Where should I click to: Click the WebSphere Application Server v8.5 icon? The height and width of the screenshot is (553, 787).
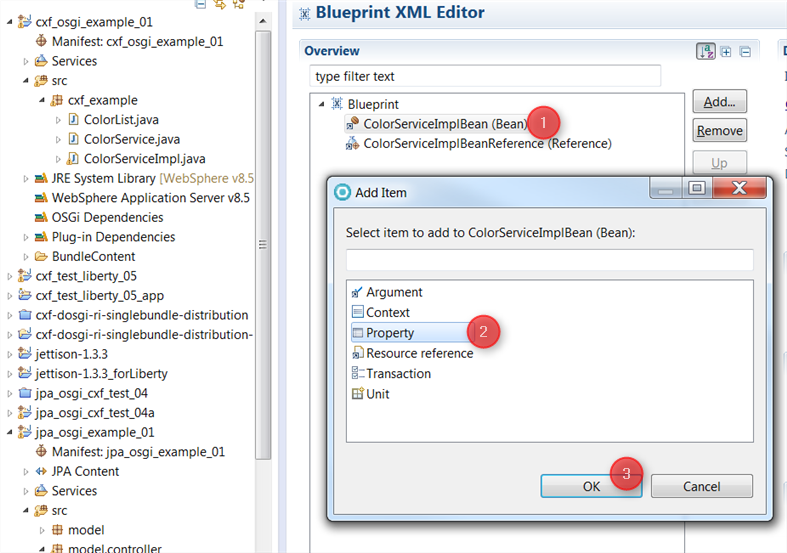[41, 198]
